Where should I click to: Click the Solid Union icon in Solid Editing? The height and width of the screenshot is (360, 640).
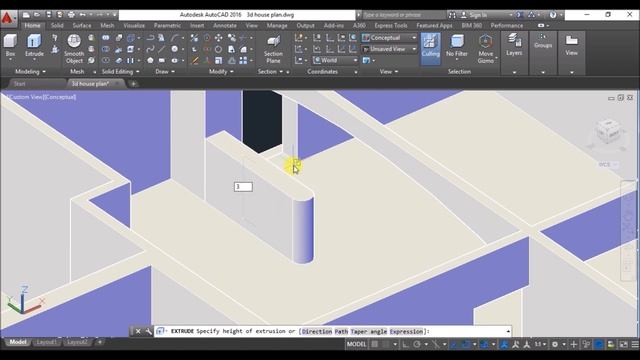[106, 38]
